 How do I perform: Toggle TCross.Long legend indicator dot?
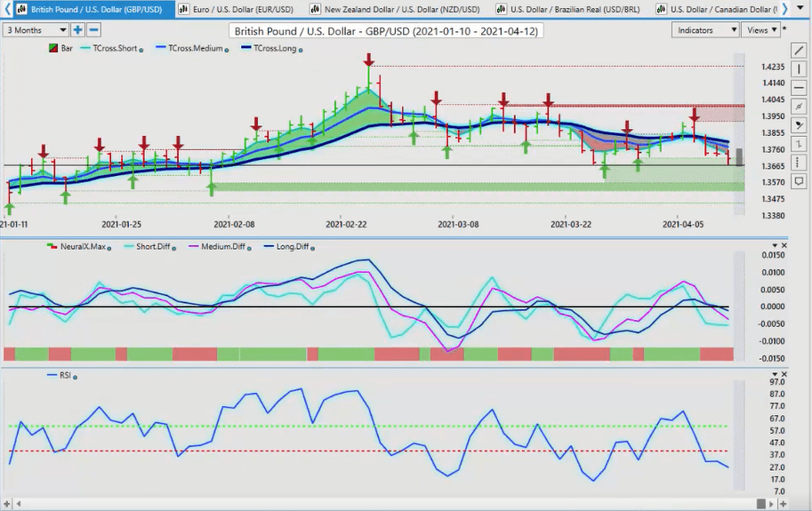coord(301,50)
